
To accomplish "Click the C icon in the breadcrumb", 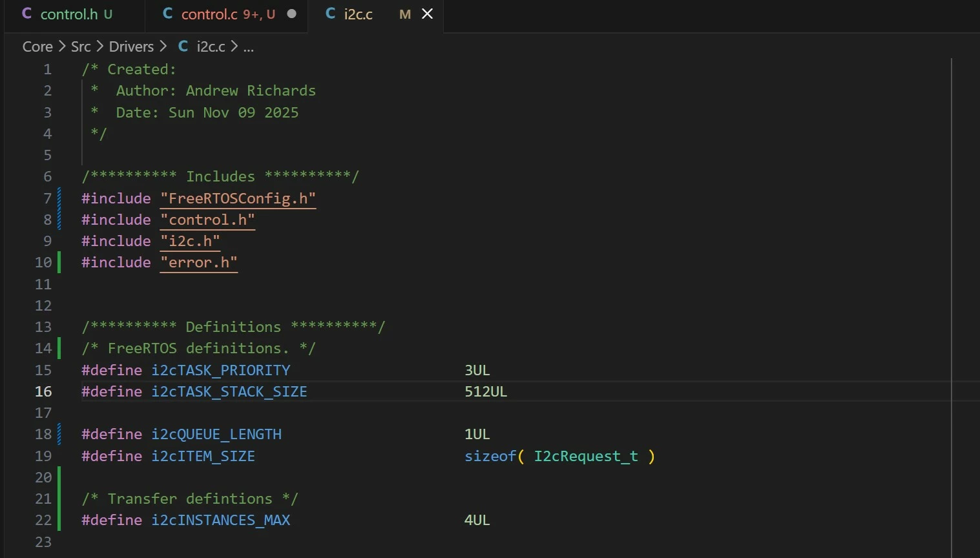I will (x=183, y=46).
